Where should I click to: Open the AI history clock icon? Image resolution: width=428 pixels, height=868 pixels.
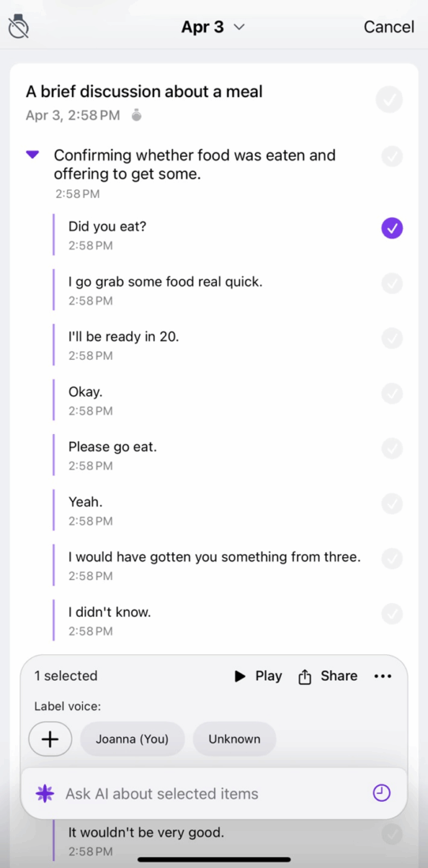[381, 793]
